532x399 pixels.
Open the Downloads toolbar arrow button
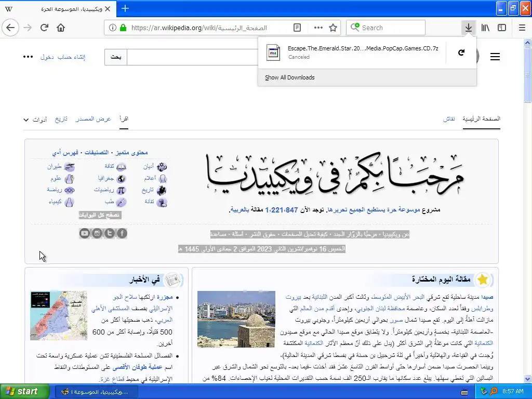pos(469,28)
